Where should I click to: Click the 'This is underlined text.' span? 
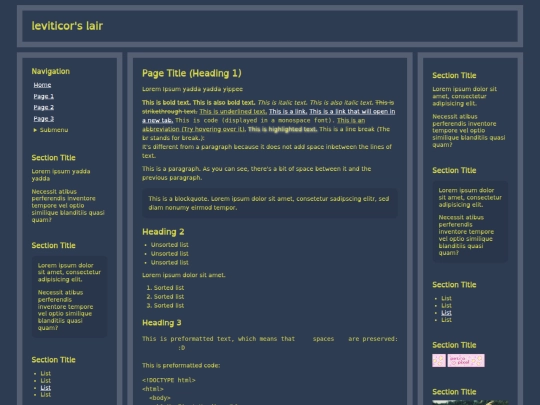pos(233,111)
